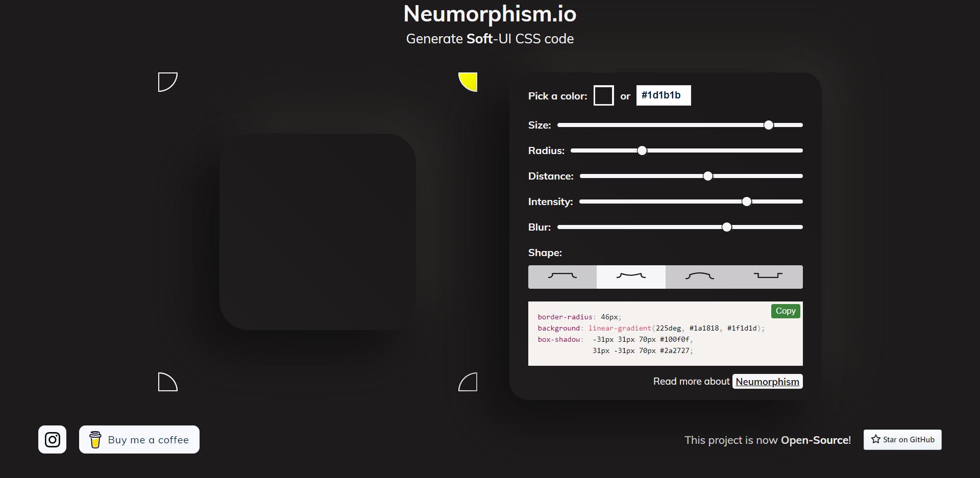980x478 pixels.
Task: Set light source to top-left corner
Action: 167,82
